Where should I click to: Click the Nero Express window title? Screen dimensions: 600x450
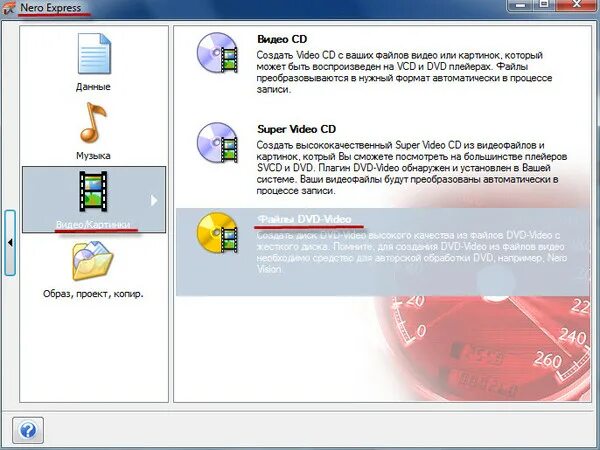coord(51,8)
